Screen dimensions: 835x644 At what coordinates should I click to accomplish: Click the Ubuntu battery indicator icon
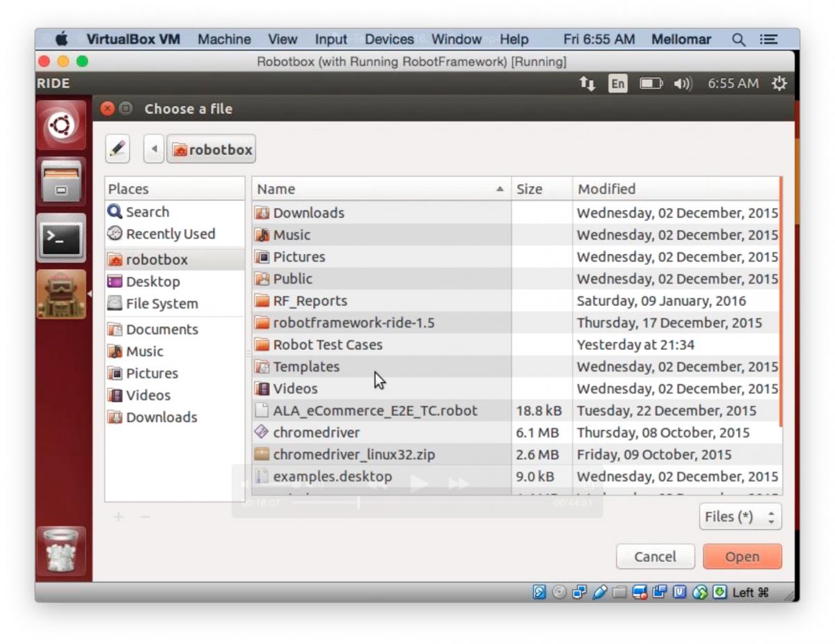(651, 83)
